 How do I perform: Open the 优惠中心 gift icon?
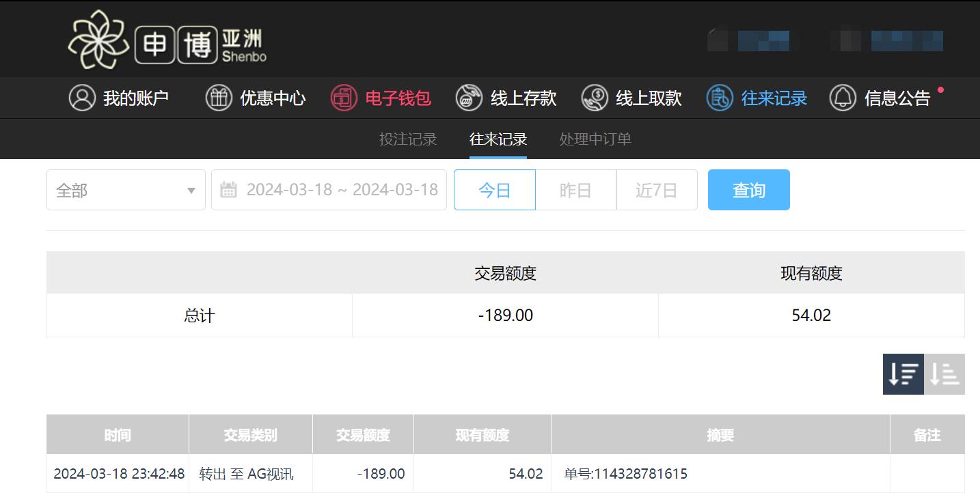219,98
